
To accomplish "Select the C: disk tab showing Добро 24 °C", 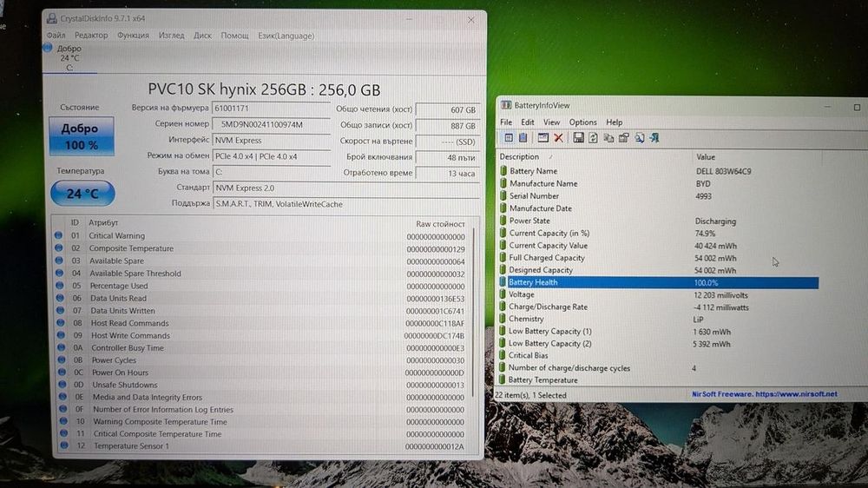I will (69, 57).
